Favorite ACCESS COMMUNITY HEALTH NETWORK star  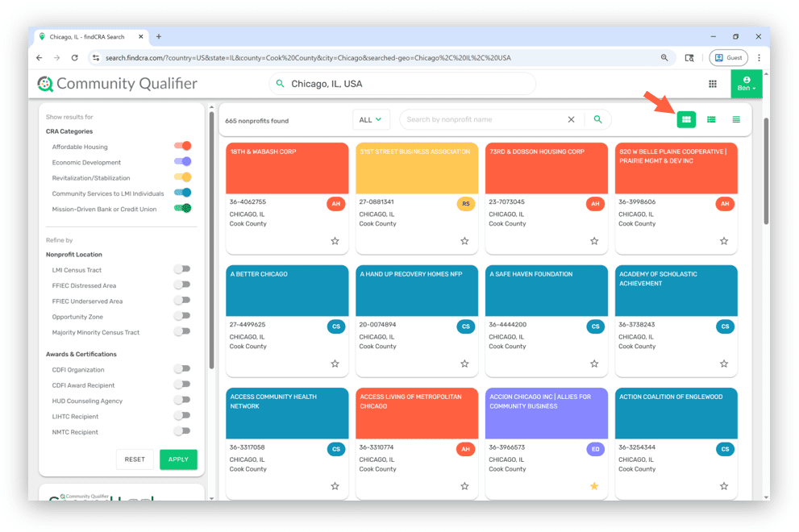pos(335,486)
